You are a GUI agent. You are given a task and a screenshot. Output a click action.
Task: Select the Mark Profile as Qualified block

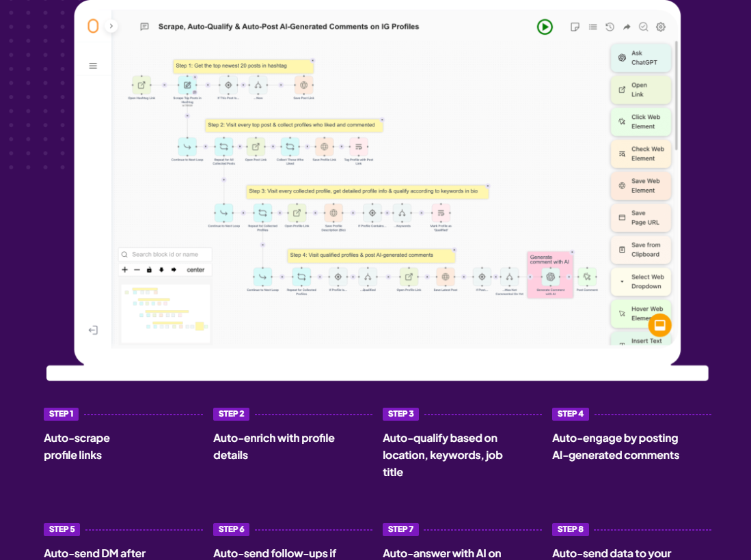pos(441,213)
